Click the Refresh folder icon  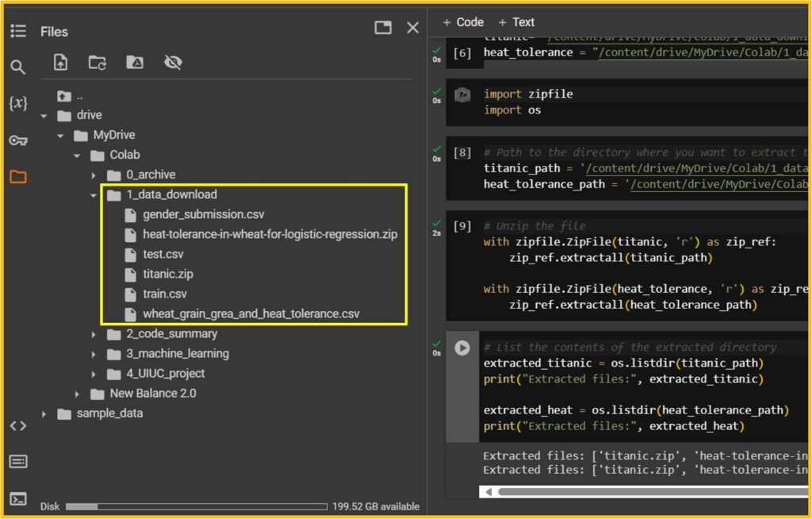98,63
